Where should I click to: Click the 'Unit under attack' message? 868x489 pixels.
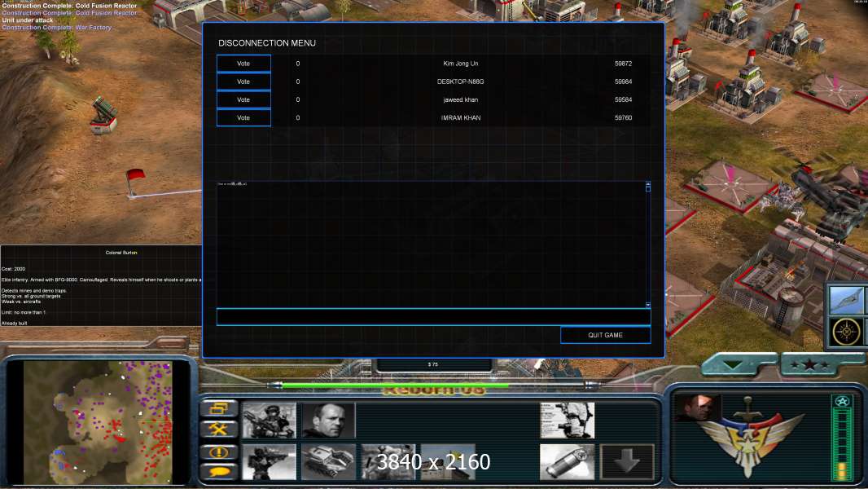pyautogui.click(x=28, y=20)
